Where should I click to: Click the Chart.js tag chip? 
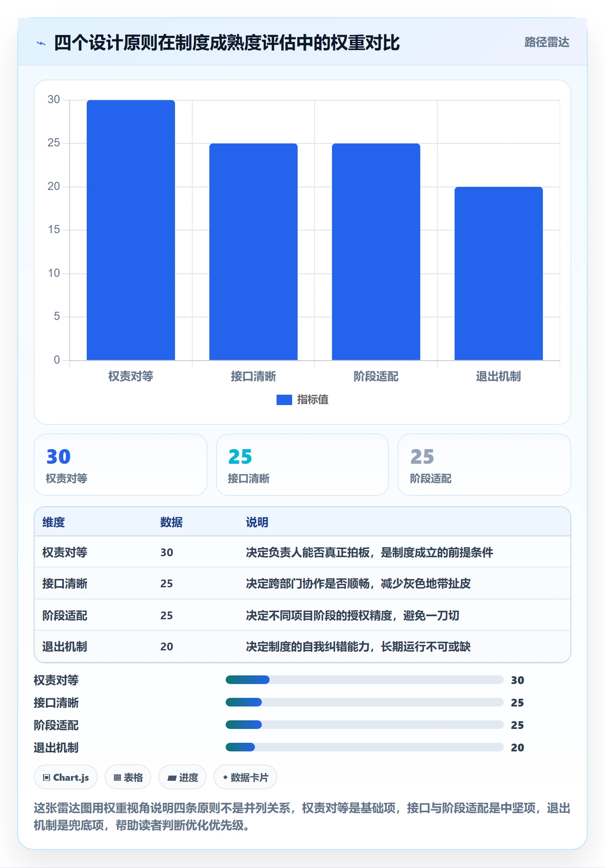pos(66,777)
